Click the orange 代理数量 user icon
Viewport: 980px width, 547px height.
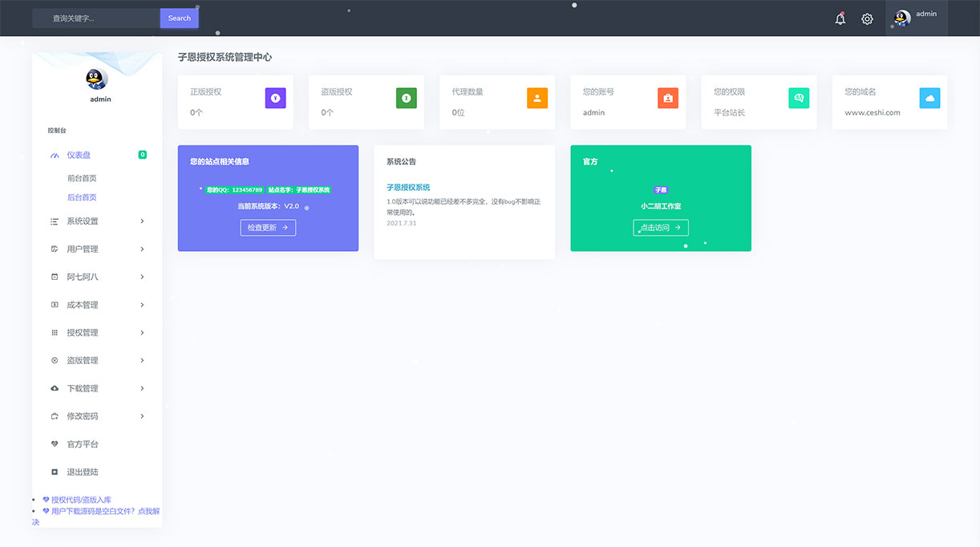[537, 98]
